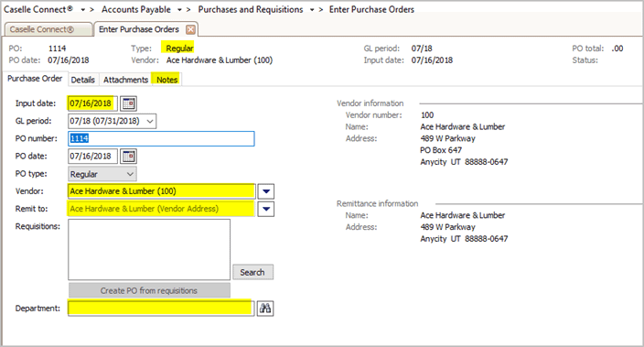Click the Search button beside Requisitions
644x347 pixels.
tap(252, 272)
